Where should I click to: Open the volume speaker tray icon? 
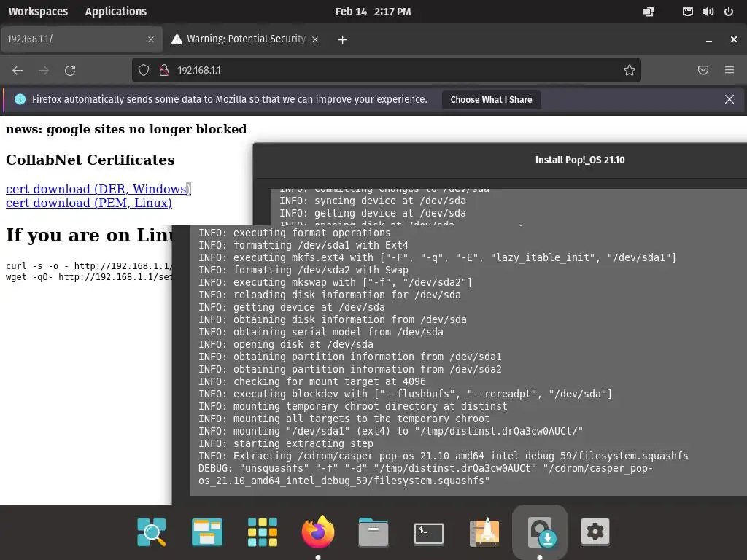tap(708, 12)
